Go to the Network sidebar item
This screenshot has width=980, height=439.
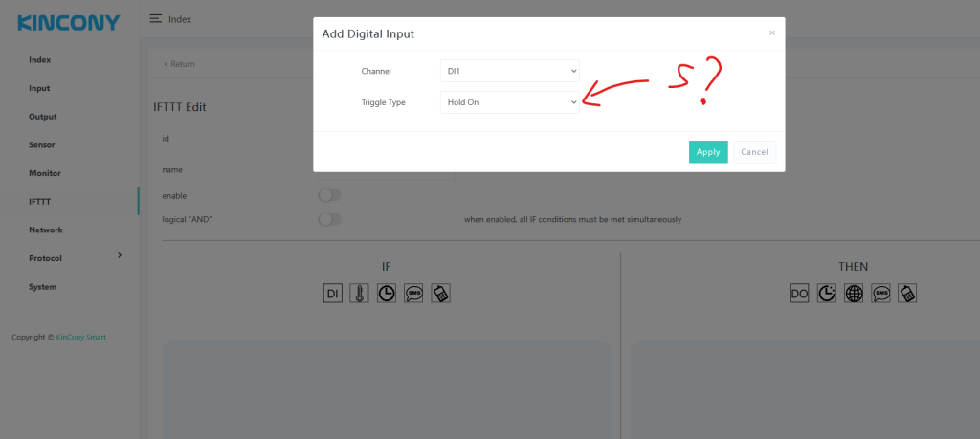tap(46, 230)
